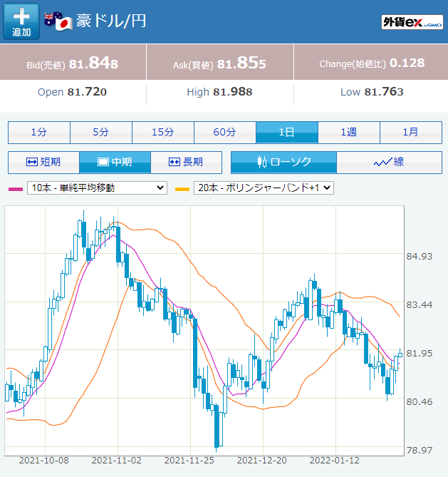Image resolution: width=448 pixels, height=477 pixels.
Task: Click the Low 81.763 value
Action: click(372, 92)
